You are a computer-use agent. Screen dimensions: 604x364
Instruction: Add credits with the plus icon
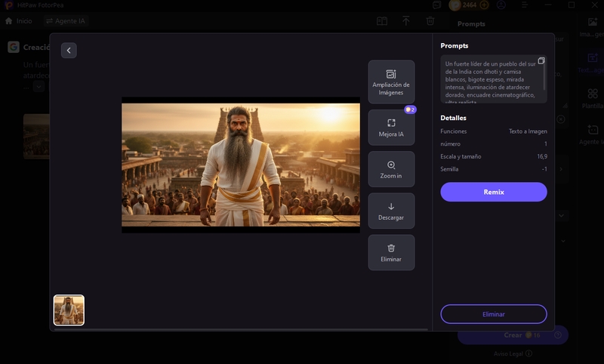tap(484, 5)
